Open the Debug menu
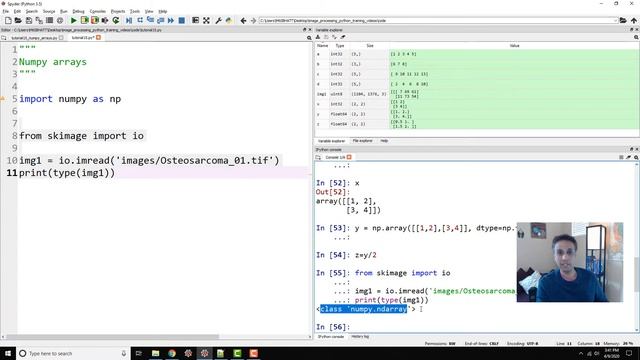Image resolution: width=640 pixels, height=360 pixels. click(x=78, y=11)
